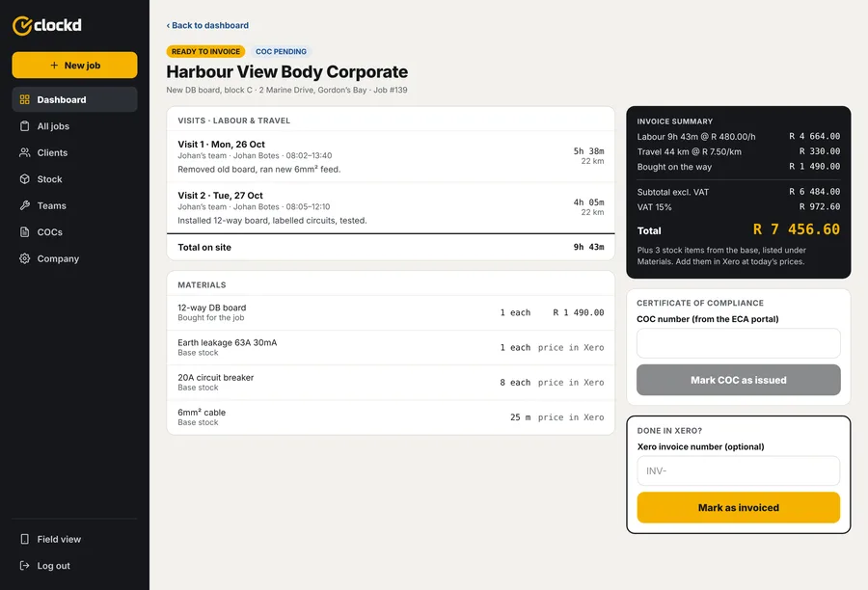
Task: Click the Log out arrow icon
Action: (24, 566)
